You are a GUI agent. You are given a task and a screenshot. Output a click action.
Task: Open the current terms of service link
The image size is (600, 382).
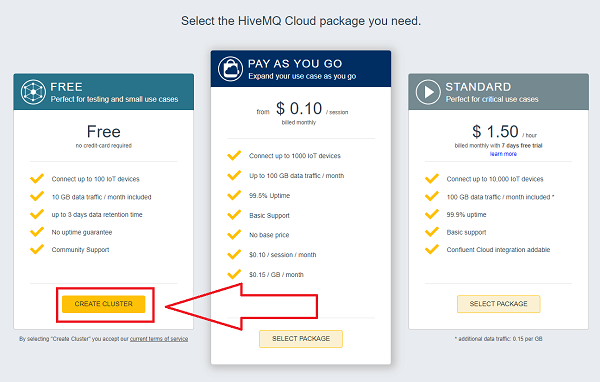click(x=159, y=339)
